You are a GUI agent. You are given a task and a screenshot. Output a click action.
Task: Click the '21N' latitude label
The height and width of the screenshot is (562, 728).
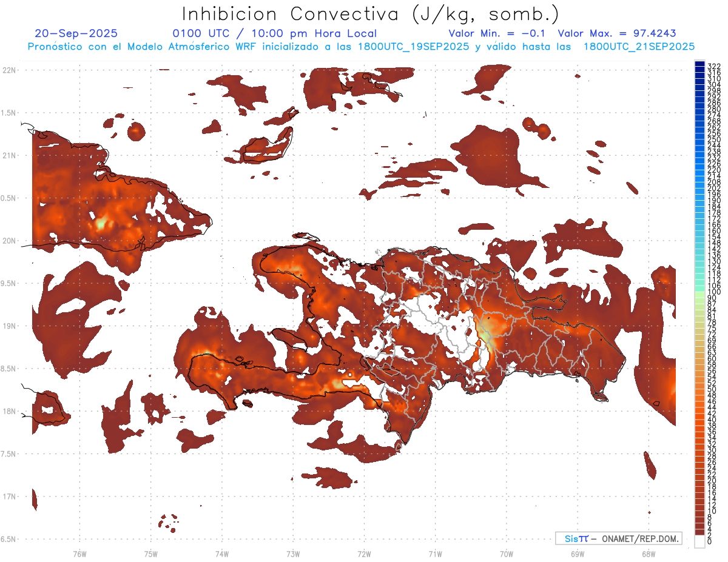coord(9,155)
